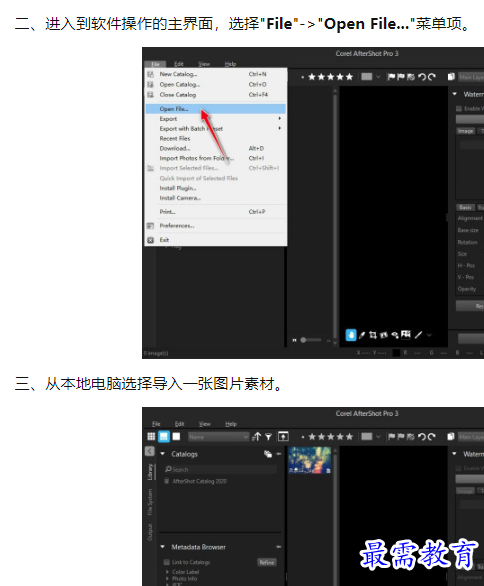Click the pin icon in Catalogs header
The height and width of the screenshot is (586, 484).
point(279,454)
